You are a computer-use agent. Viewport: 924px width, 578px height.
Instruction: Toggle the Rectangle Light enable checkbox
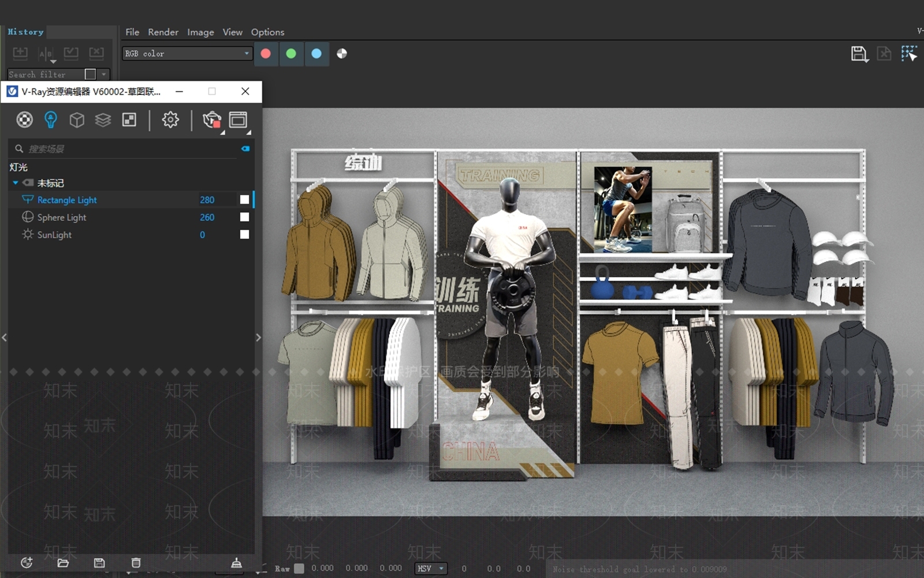click(x=244, y=199)
